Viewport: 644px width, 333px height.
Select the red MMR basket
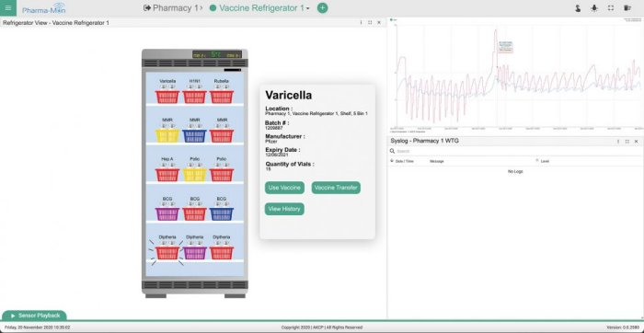click(222, 135)
